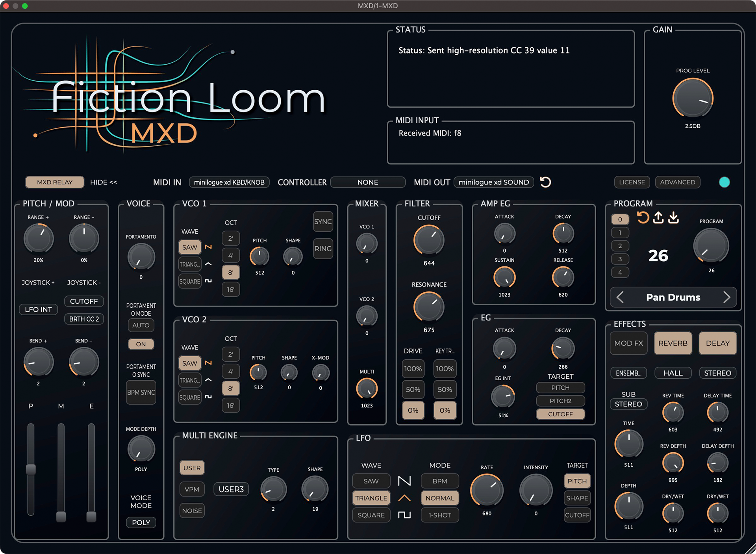This screenshot has width=756, height=554.
Task: Click the VCO 2 square wave icon
Action: tap(208, 397)
